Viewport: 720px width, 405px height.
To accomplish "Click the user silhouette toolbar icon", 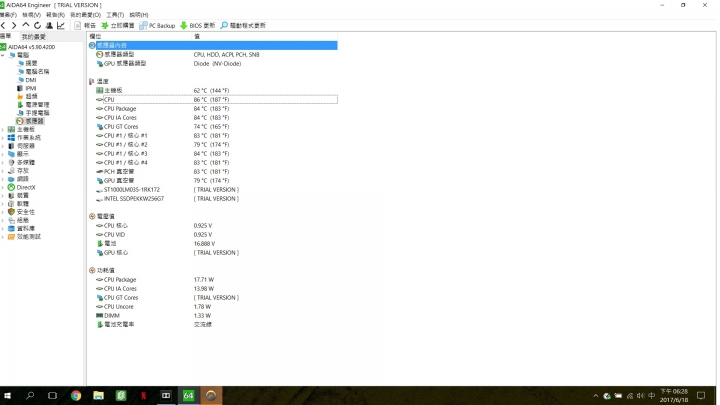I will pyautogui.click(x=49, y=25).
